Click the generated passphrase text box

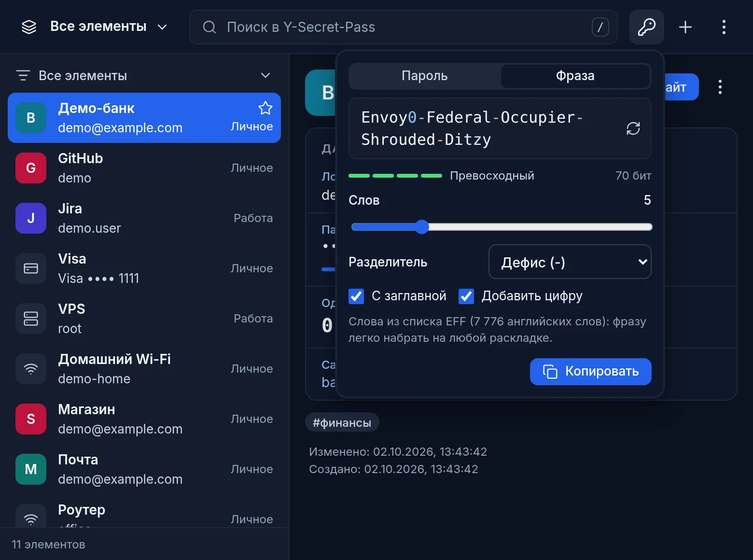tap(500, 128)
